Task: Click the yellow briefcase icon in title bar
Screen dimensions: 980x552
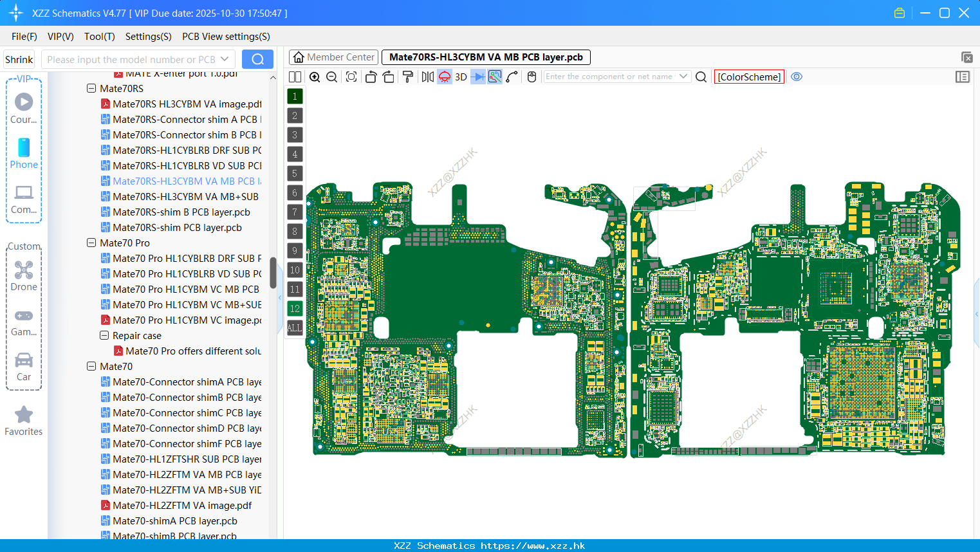Action: coord(900,13)
